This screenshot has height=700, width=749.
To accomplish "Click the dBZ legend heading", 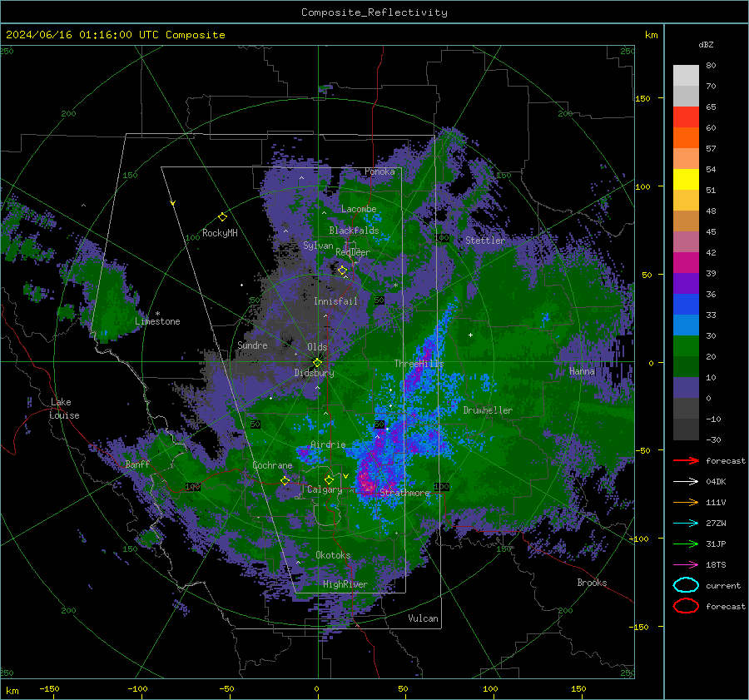I will [706, 45].
